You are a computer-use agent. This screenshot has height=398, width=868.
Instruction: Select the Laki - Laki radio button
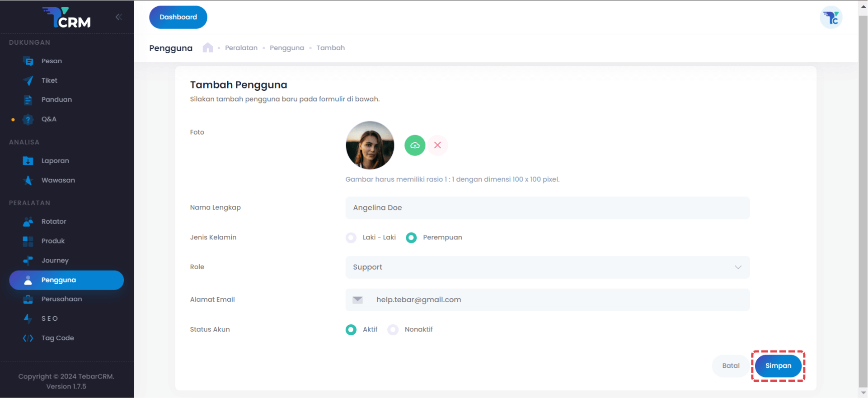tap(351, 238)
